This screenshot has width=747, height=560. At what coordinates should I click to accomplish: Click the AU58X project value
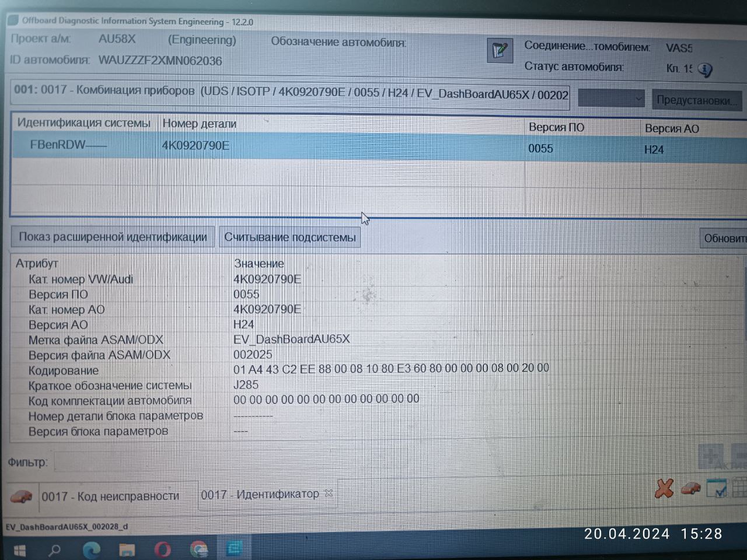(x=117, y=39)
